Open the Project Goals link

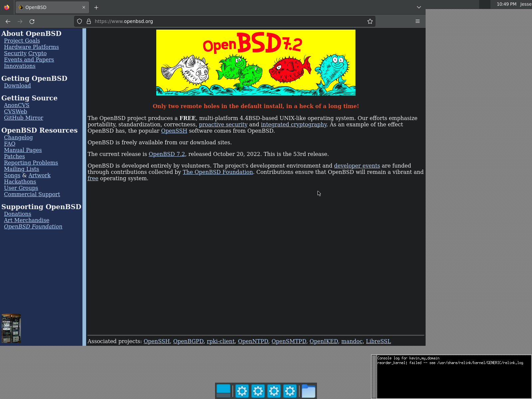point(22,41)
